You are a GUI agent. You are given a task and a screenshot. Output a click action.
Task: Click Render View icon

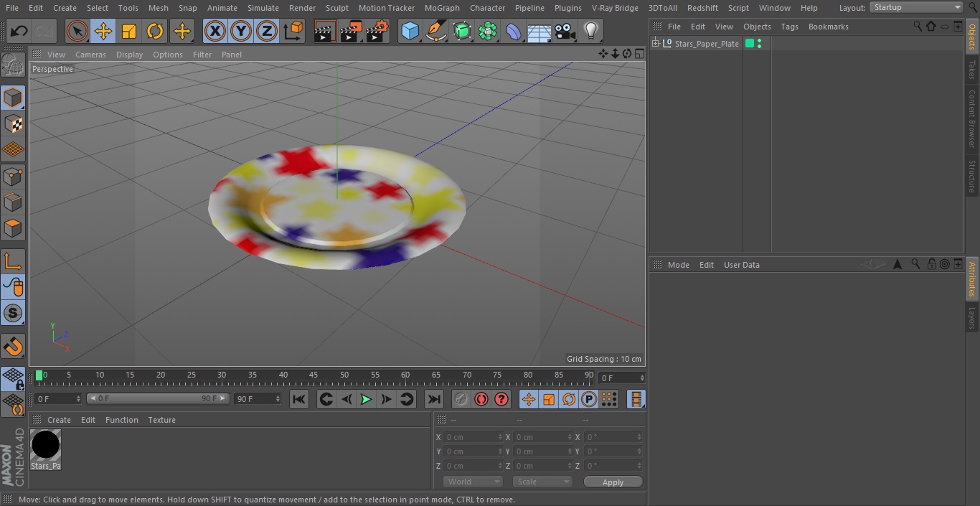[325, 31]
